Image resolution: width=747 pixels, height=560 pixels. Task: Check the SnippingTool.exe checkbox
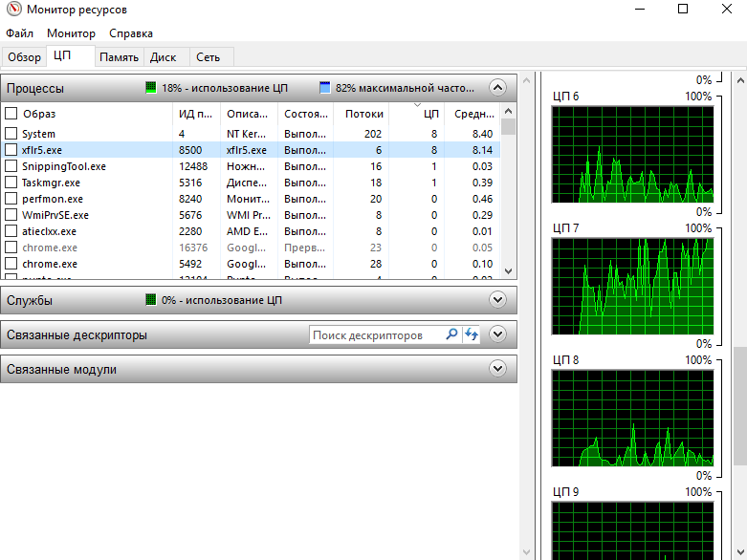pyautogui.click(x=11, y=166)
